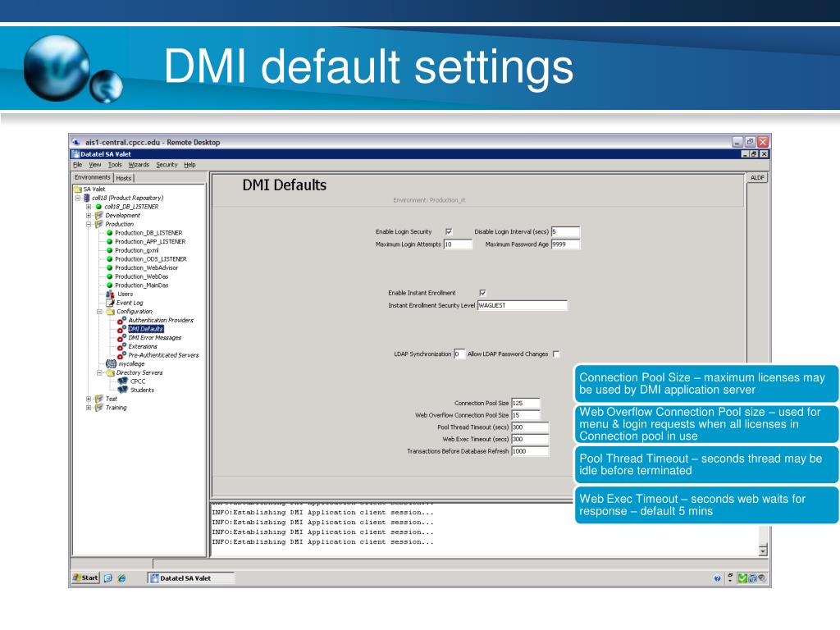The width and height of the screenshot is (840, 630).
Task: Click the green dot beside Production_ODS_LISTENER
Action: pyautogui.click(x=109, y=258)
